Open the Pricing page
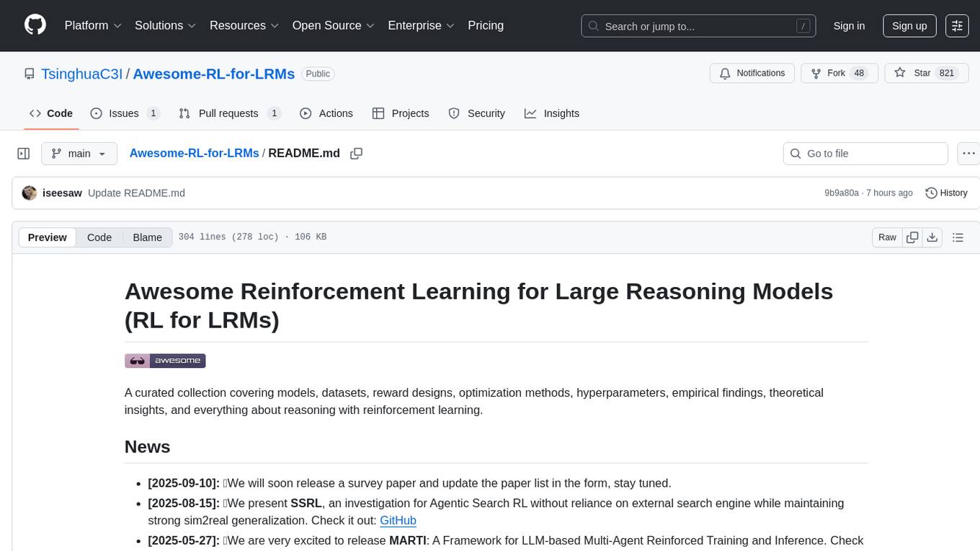Image resolution: width=980 pixels, height=551 pixels. [486, 25]
